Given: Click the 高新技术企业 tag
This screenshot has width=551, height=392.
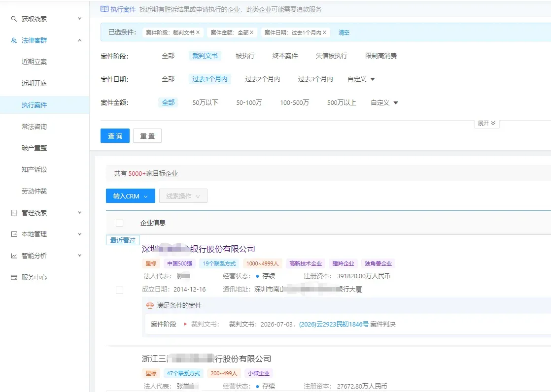Looking at the screenshot, I should pos(306,263).
